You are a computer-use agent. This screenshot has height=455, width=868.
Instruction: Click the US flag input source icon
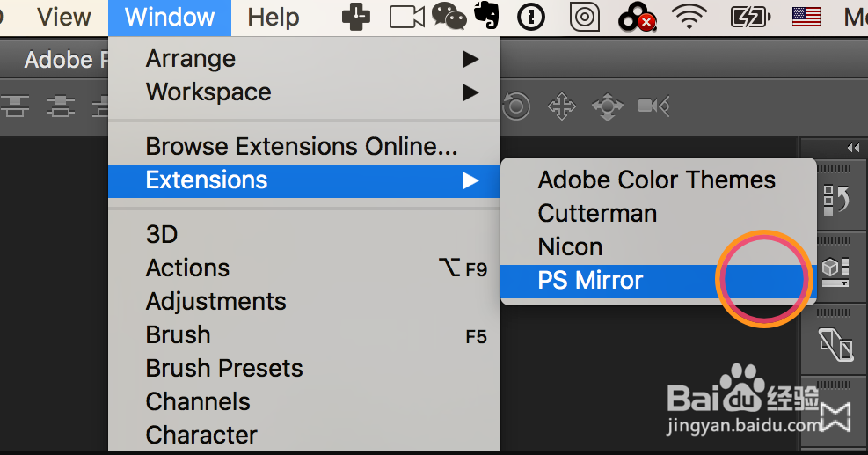pos(806,18)
